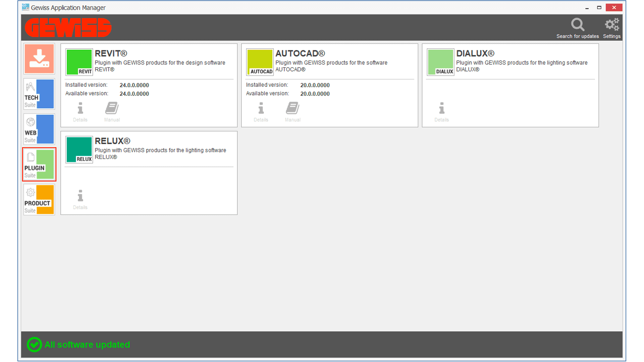Open the PRODUCT Suite section

[x=39, y=199]
